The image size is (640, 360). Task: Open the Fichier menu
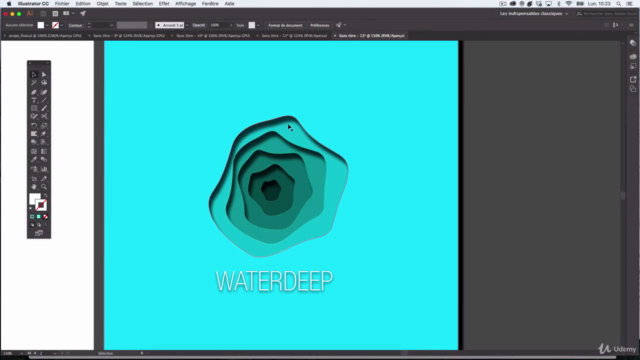coord(62,4)
